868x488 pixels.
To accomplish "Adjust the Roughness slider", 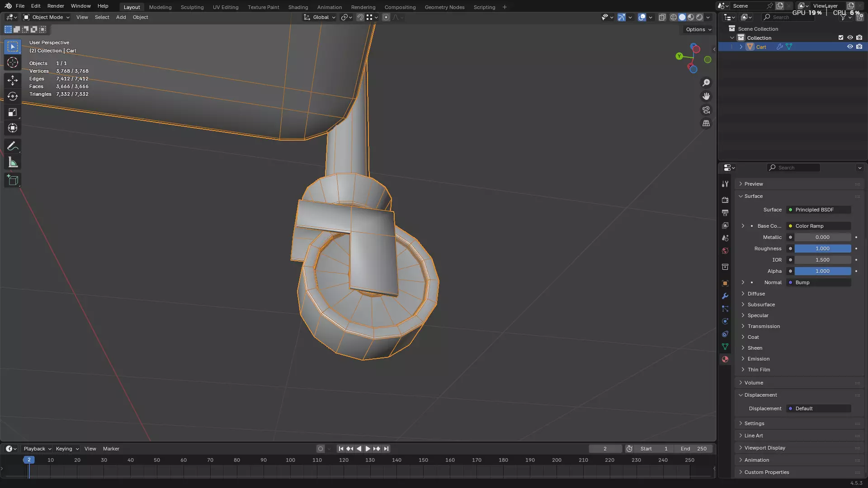I will [822, 249].
